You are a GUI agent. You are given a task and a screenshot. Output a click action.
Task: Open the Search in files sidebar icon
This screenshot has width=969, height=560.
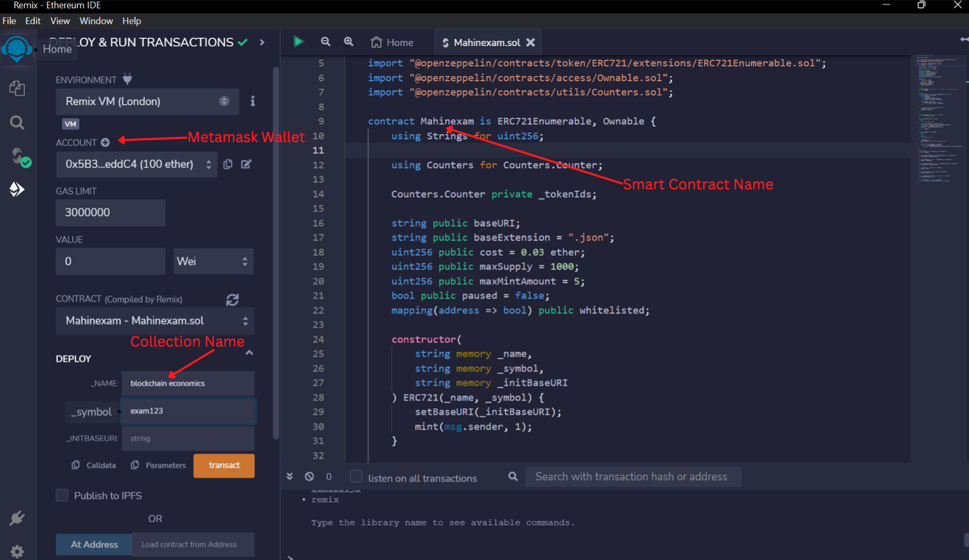pos(17,122)
